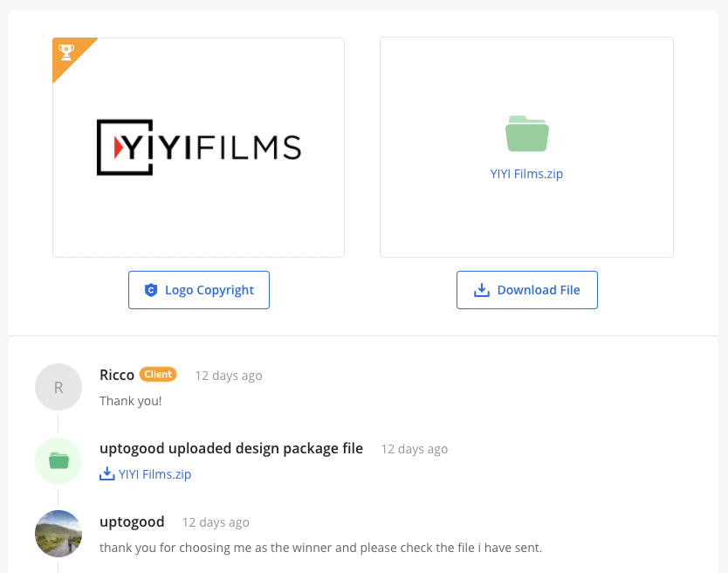Click the timestamp beside Ricco's comment

click(x=228, y=376)
